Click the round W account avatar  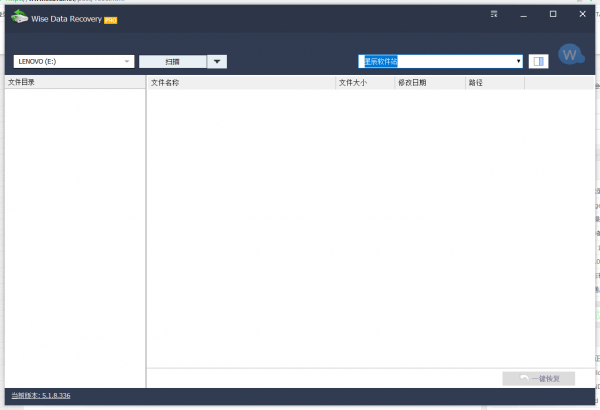tap(571, 55)
